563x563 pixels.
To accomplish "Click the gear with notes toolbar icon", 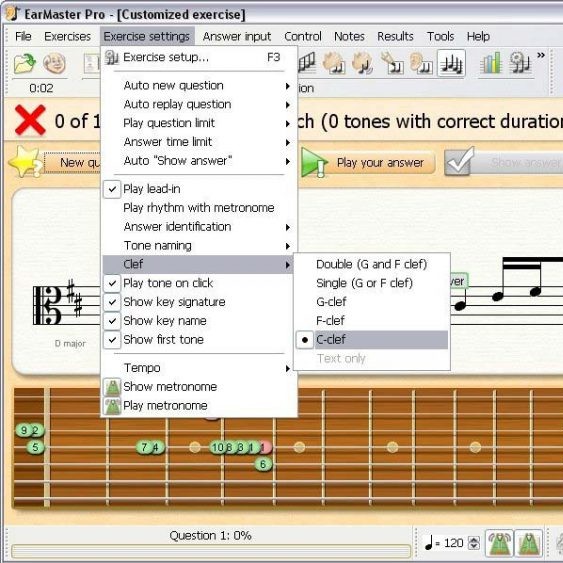I will tap(520, 63).
